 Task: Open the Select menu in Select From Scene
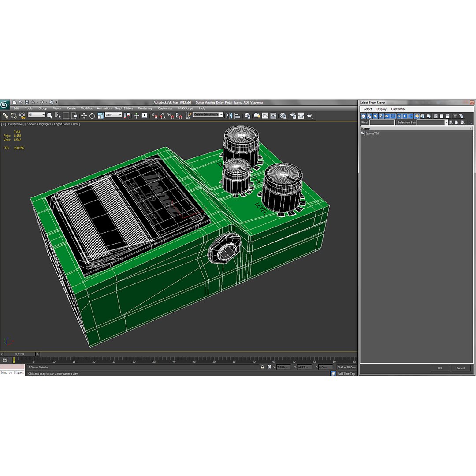(368, 109)
